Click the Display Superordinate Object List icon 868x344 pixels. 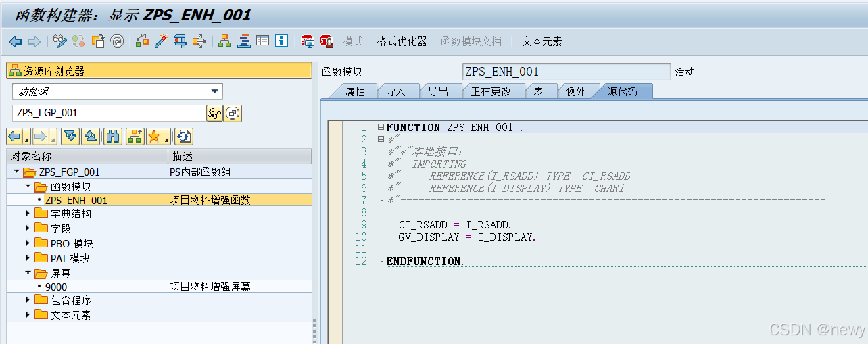tap(135, 137)
